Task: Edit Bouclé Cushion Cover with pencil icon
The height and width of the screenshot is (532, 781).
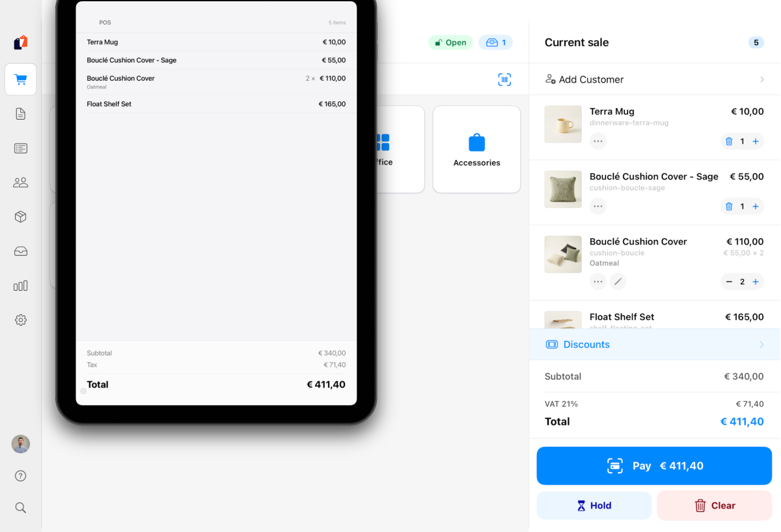Action: click(618, 282)
